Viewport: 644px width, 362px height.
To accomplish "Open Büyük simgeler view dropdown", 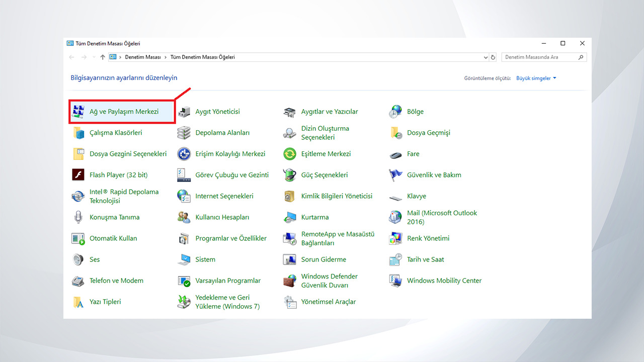I will coord(536,78).
